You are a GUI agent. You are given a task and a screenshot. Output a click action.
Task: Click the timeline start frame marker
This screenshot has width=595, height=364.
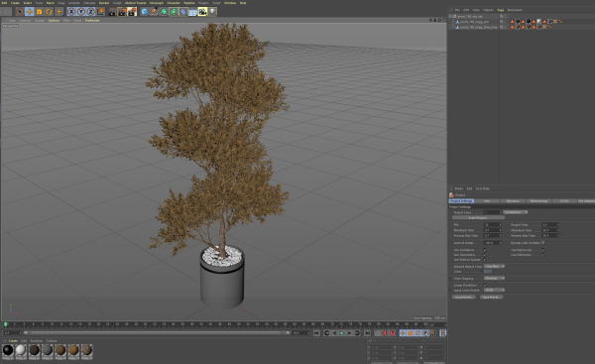(5, 324)
